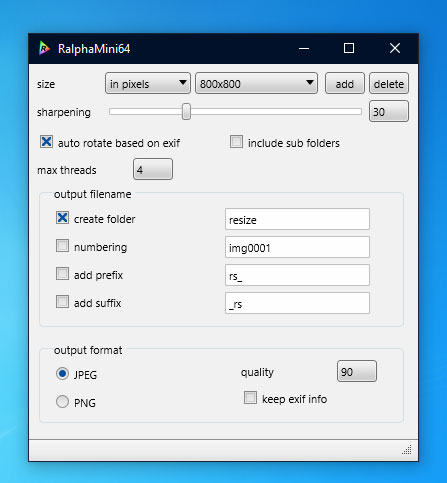
Task: Click the resize grip in the status bar corner
Action: [407, 450]
